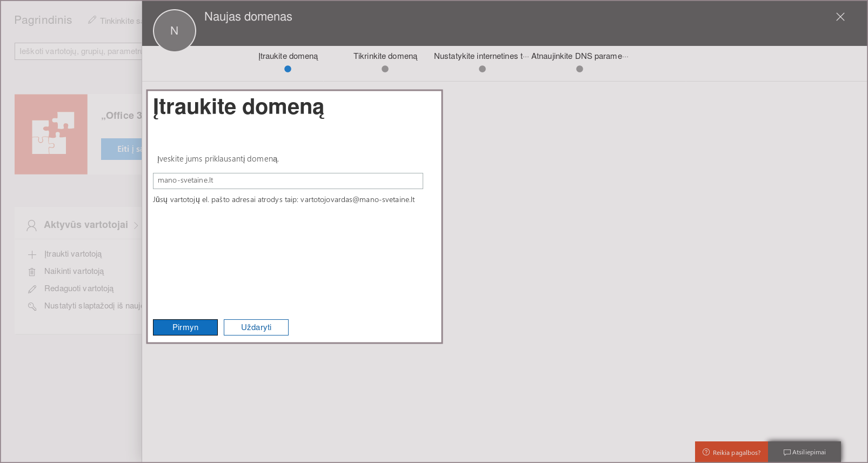Jump to Atnaujinkite DNS parametrus step

pyautogui.click(x=579, y=69)
